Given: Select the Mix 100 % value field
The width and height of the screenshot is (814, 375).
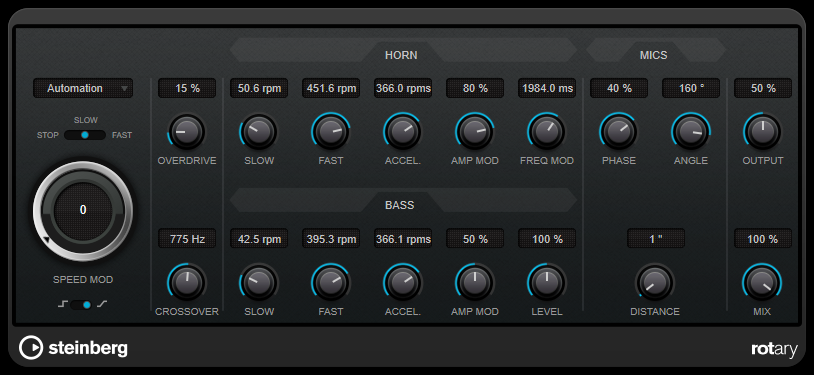Looking at the screenshot, I should pos(763,239).
